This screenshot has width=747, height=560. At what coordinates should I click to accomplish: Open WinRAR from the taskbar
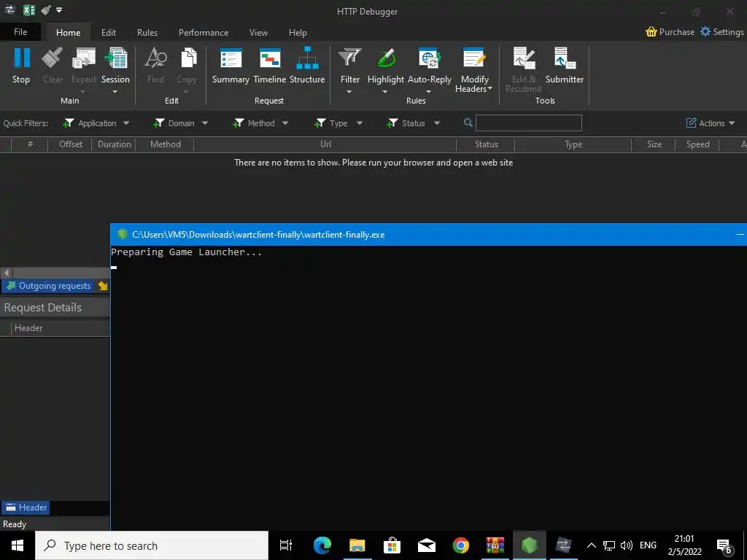[x=495, y=545]
